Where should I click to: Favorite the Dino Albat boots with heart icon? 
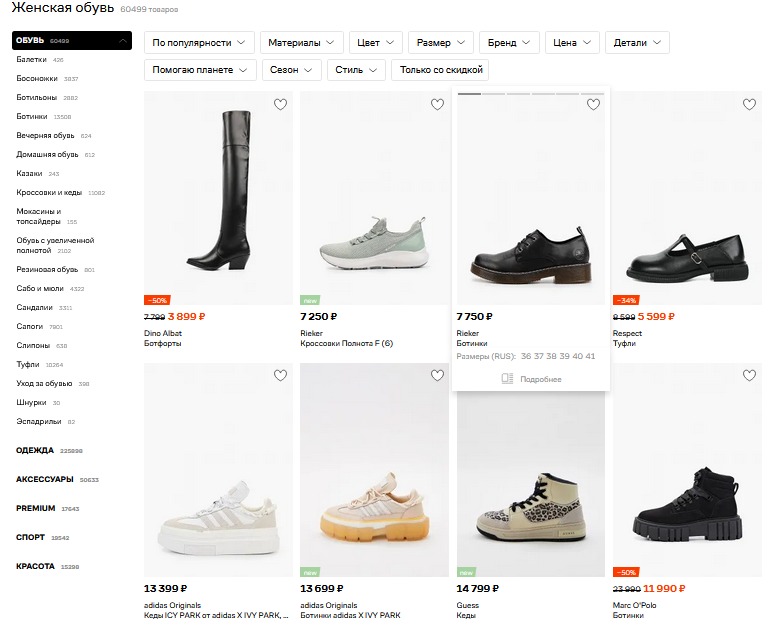click(280, 104)
